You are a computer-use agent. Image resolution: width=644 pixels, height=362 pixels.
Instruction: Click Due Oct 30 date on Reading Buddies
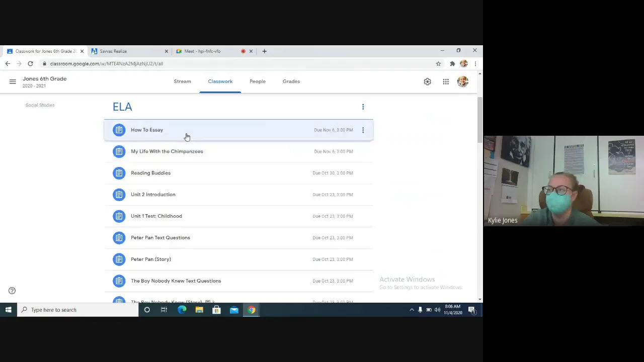(333, 173)
